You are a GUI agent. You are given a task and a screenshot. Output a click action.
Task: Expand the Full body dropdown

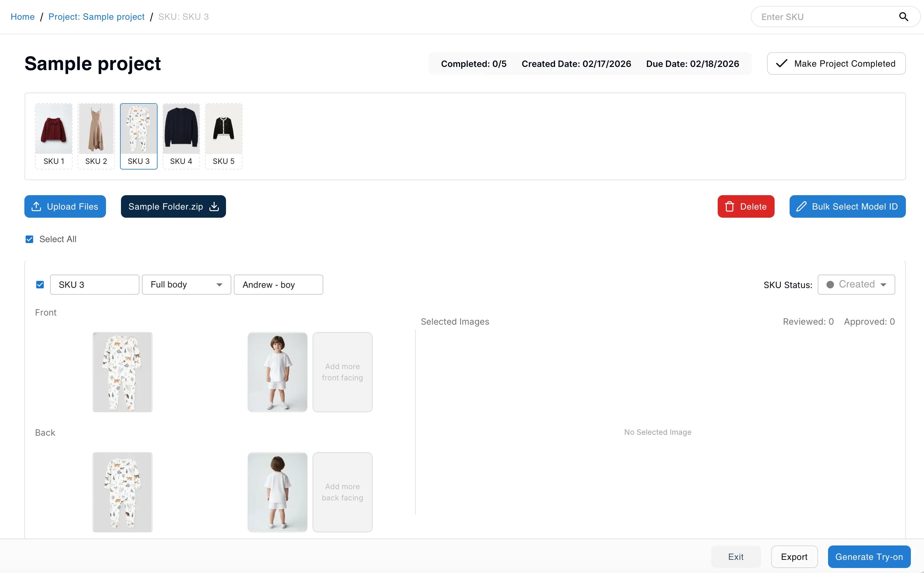(186, 285)
